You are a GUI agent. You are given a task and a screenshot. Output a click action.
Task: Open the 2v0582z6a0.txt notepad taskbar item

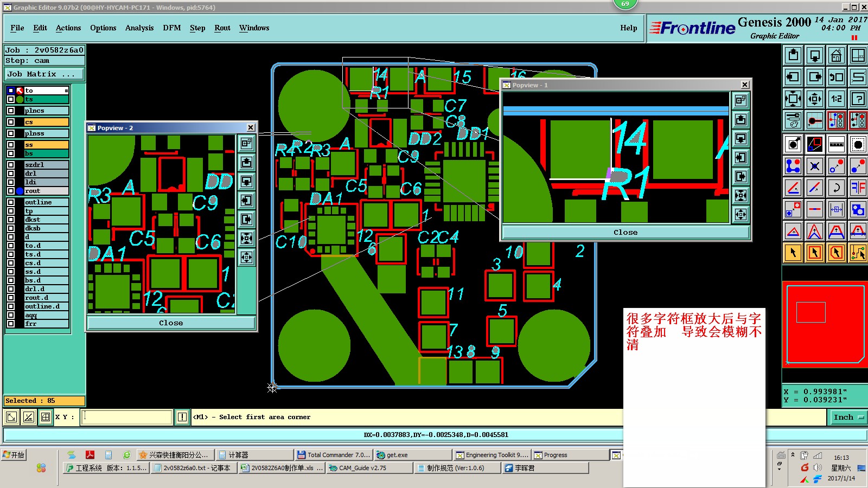pos(194,468)
